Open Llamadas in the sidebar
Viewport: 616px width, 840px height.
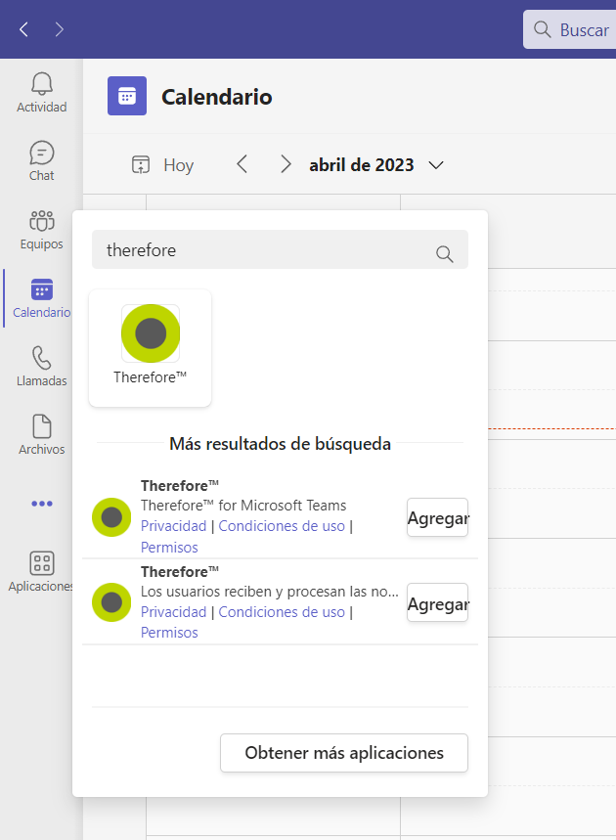point(42,367)
